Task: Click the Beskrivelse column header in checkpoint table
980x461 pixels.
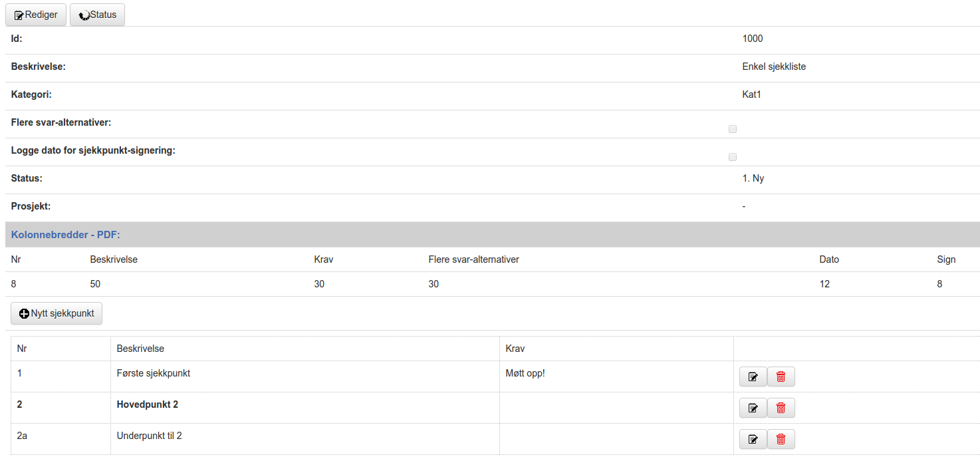Action: [x=140, y=349]
